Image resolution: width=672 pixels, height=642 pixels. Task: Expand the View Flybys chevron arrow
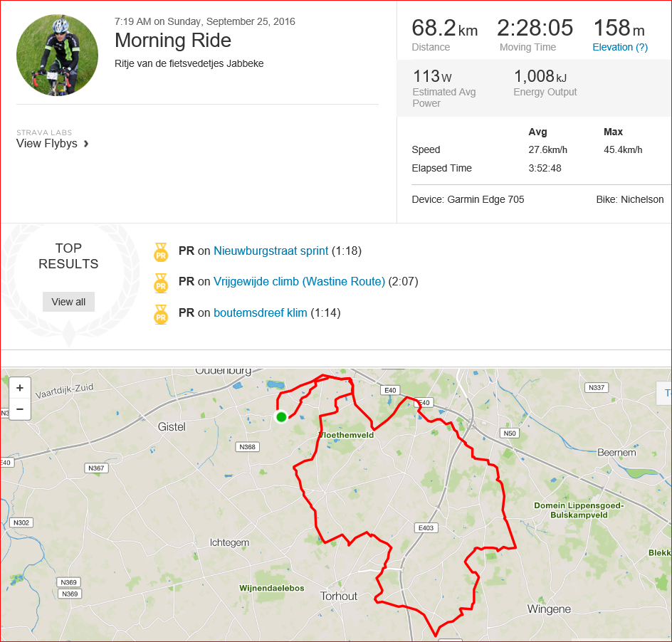pos(86,144)
